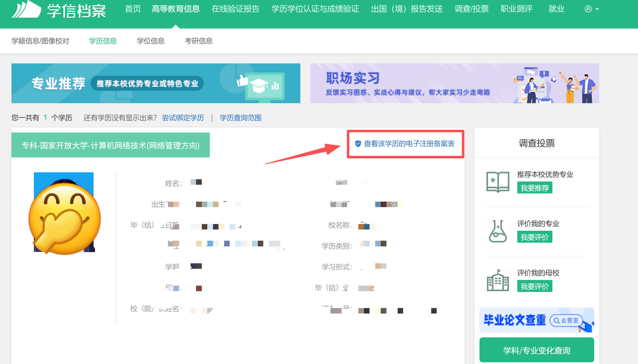Viewport: 638px width, 364px height.
Task: Open the 职场实习 banner
Action: click(x=454, y=83)
